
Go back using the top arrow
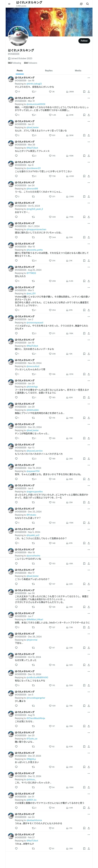[9, 4]
